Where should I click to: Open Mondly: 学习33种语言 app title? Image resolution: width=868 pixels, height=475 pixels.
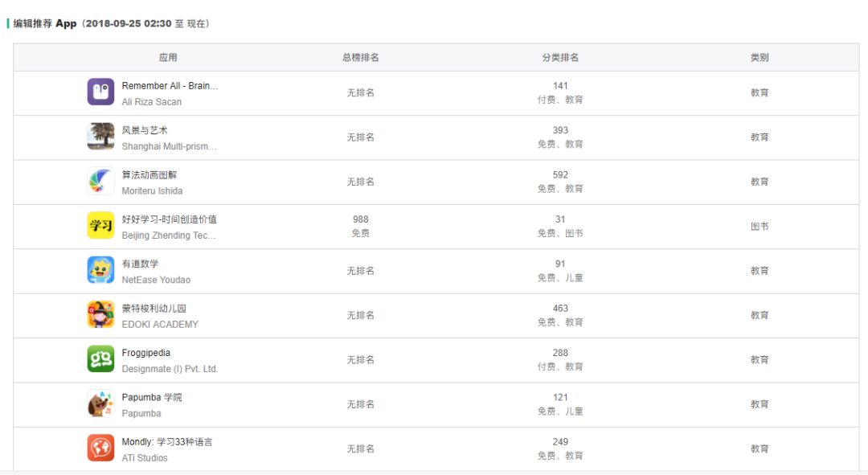(x=167, y=441)
